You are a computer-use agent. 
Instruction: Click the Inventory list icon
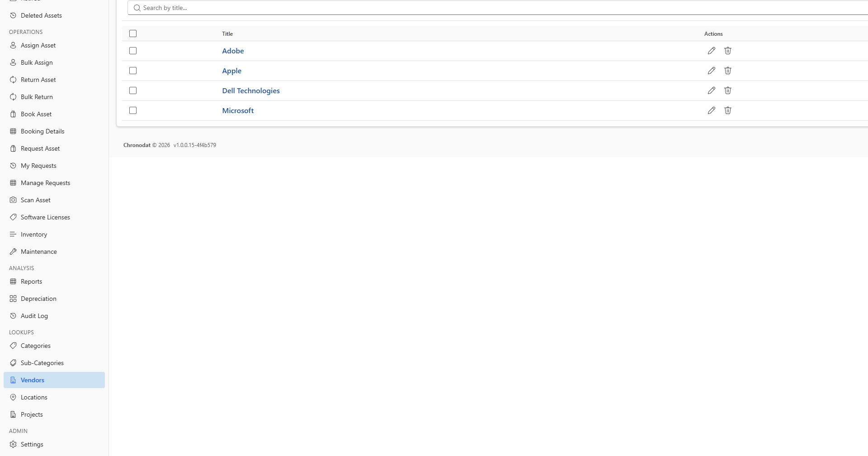[13, 234]
